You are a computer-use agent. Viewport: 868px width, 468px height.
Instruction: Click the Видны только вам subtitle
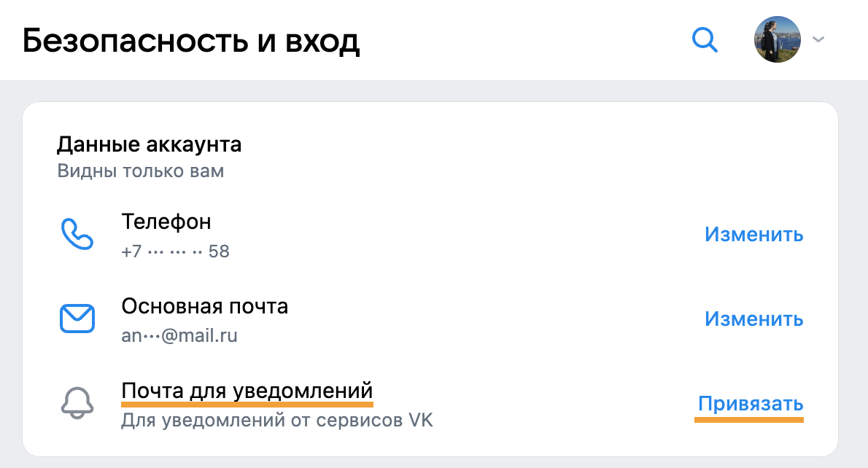coord(141,171)
